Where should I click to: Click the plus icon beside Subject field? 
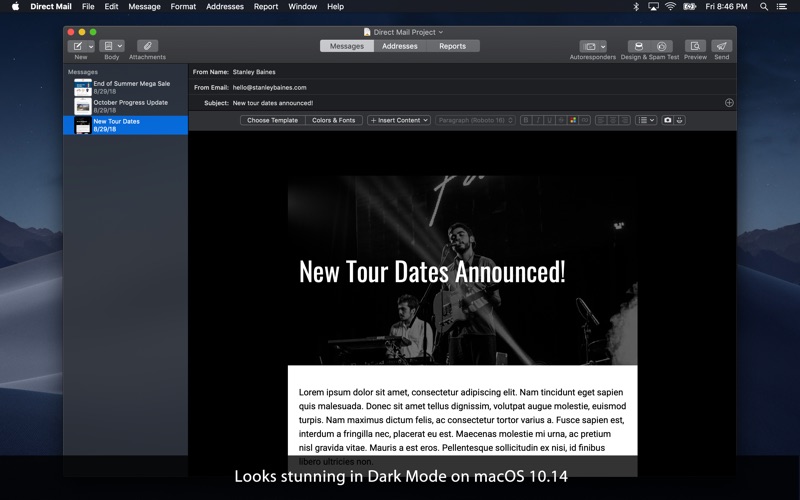(729, 103)
